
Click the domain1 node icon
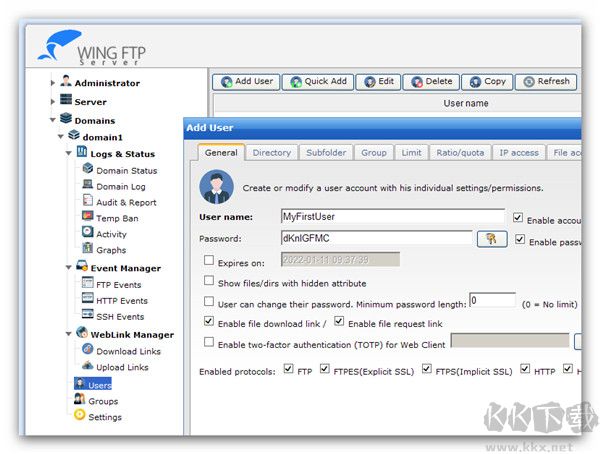(x=74, y=135)
